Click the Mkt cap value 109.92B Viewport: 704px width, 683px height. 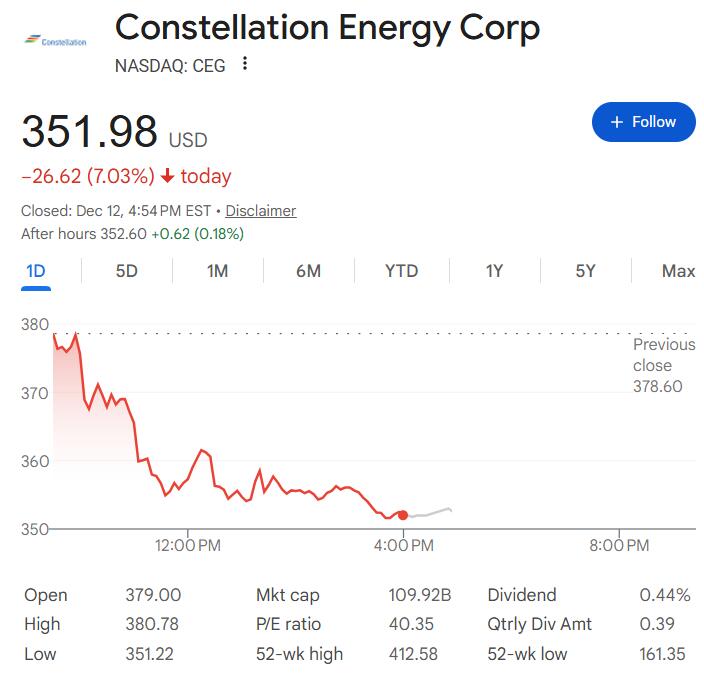point(419,595)
